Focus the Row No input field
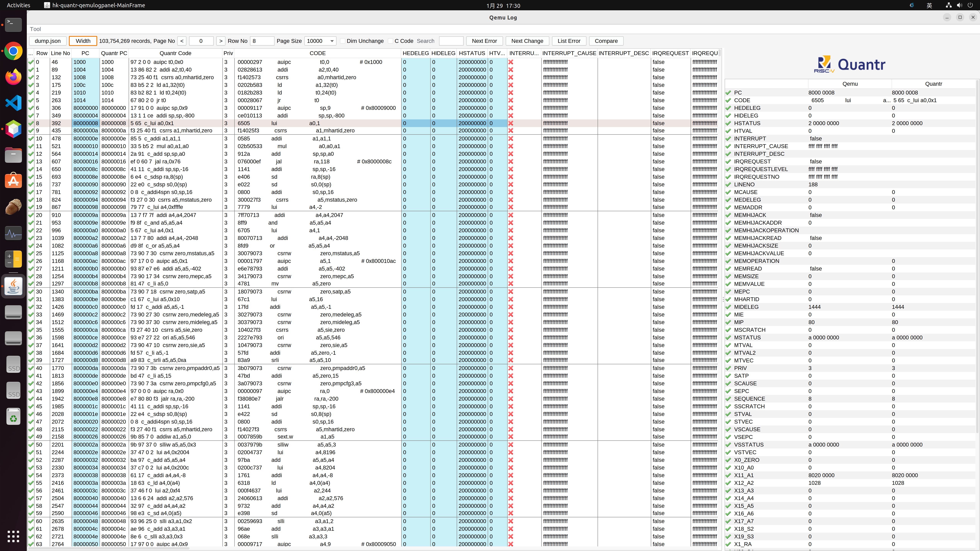980x551 pixels. 262,41
